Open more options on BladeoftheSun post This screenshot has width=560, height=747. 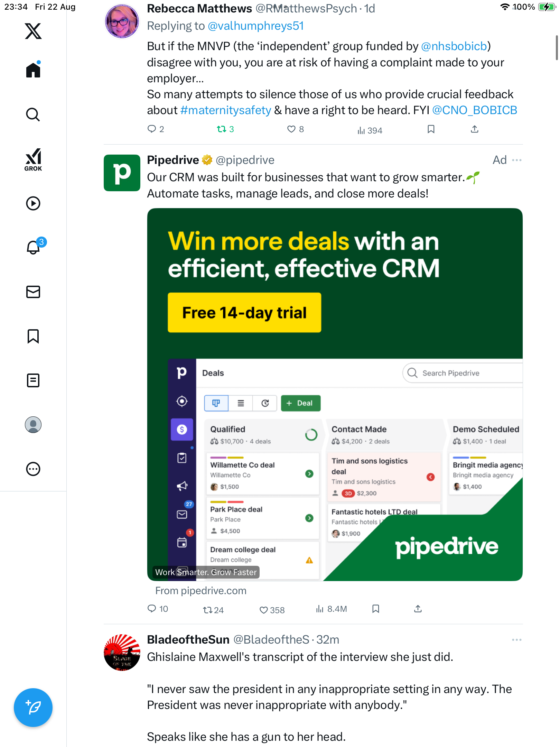[517, 640]
